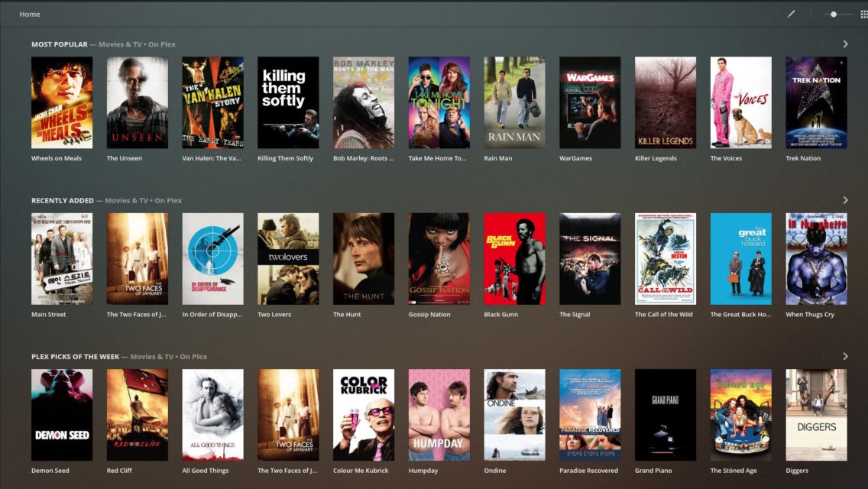Open the Trek Nation poster
868x489 pixels.
coord(816,102)
